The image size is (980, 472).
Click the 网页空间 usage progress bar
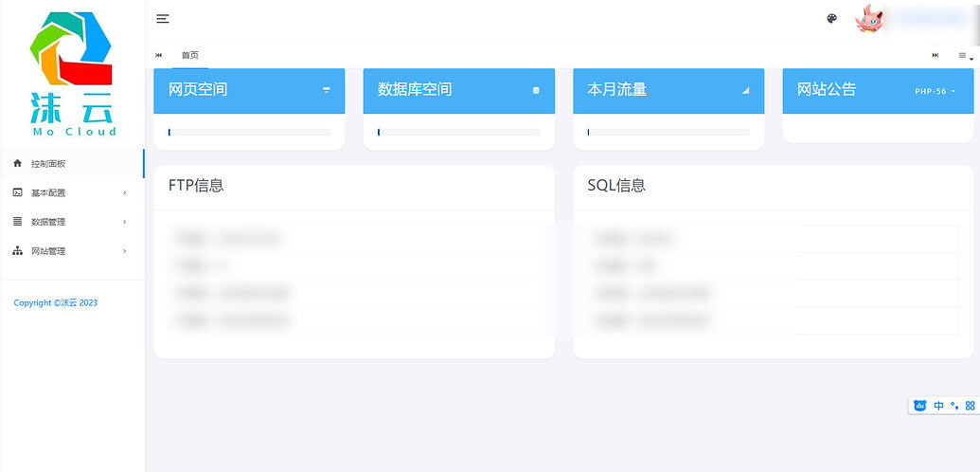coord(249,132)
